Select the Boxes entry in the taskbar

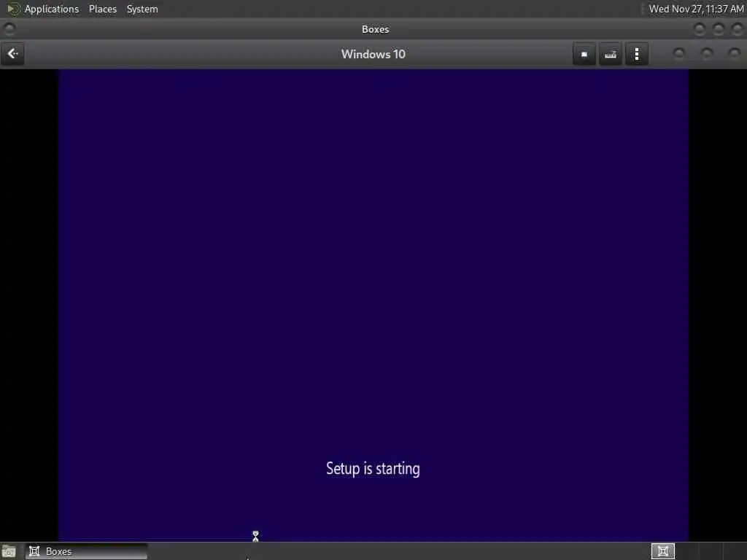pyautogui.click(x=86, y=551)
